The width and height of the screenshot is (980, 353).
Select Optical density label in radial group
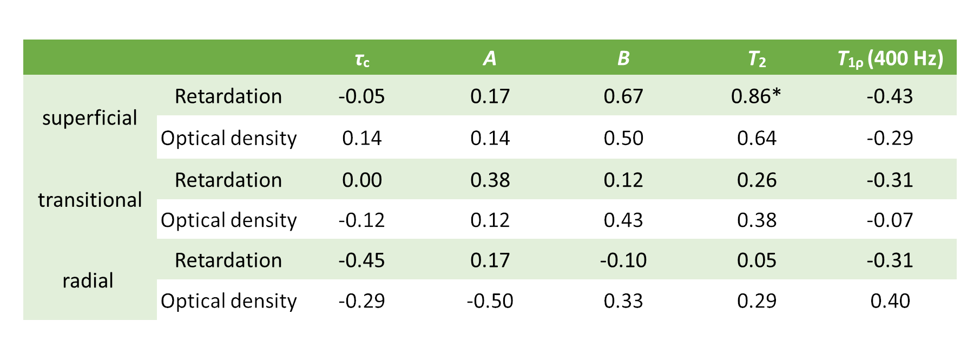(x=228, y=301)
